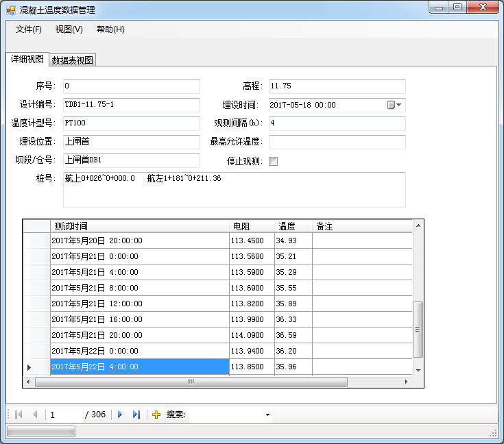
Task: Click the 温度计型号 field PT100
Action: [x=132, y=123]
